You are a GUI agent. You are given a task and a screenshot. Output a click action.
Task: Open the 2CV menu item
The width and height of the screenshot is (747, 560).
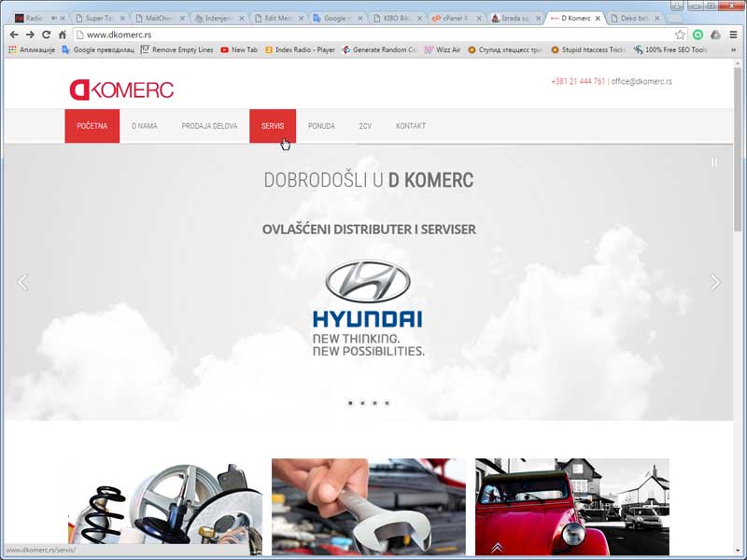pyautogui.click(x=365, y=126)
